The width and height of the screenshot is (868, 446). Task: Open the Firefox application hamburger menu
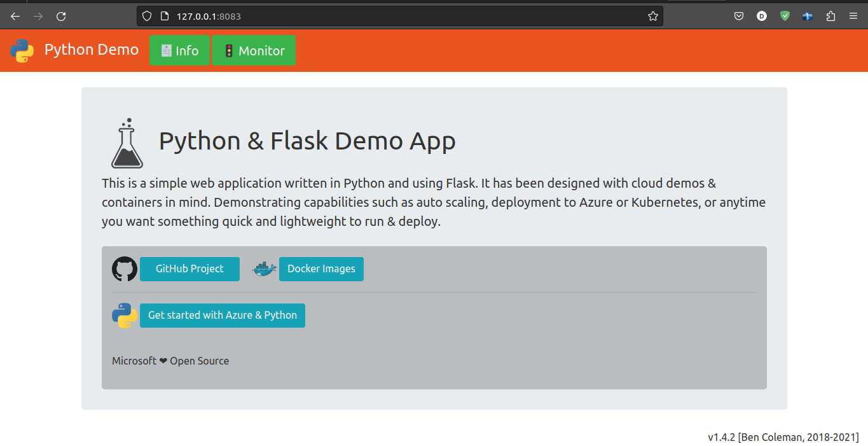(853, 16)
